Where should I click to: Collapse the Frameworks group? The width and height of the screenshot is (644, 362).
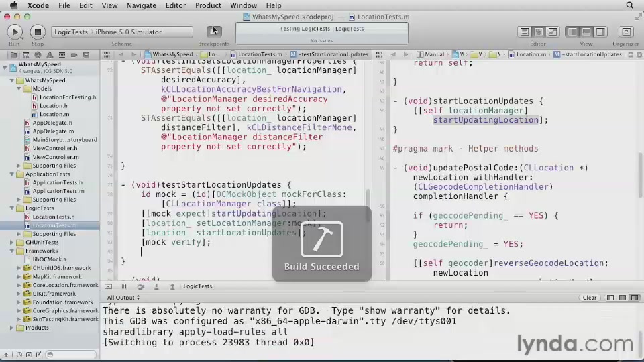point(12,251)
